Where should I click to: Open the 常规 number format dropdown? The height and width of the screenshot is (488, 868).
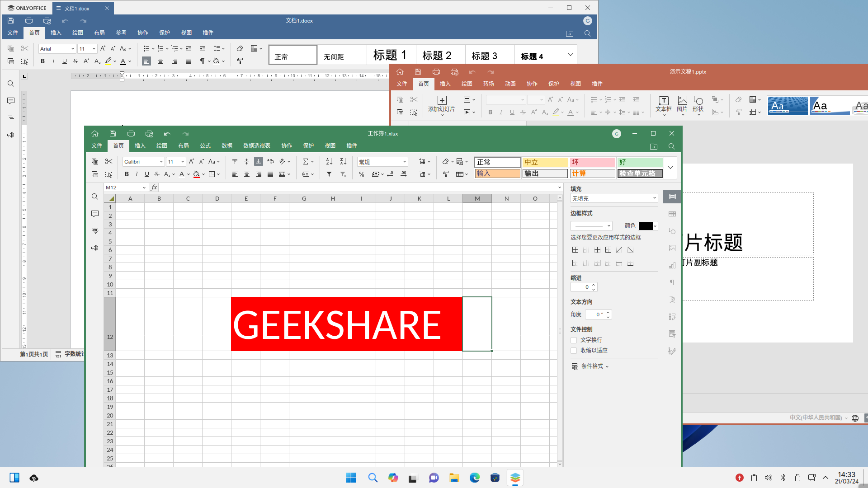coord(404,162)
